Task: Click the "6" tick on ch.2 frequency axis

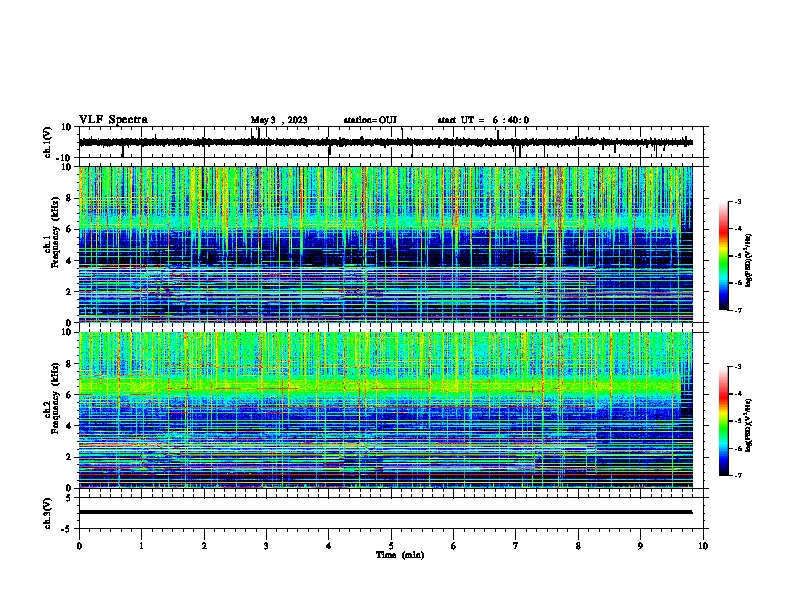Action: (69, 395)
